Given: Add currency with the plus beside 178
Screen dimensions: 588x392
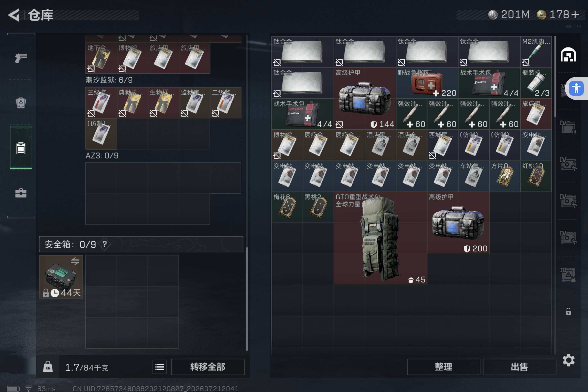Looking at the screenshot, I should (x=575, y=15).
